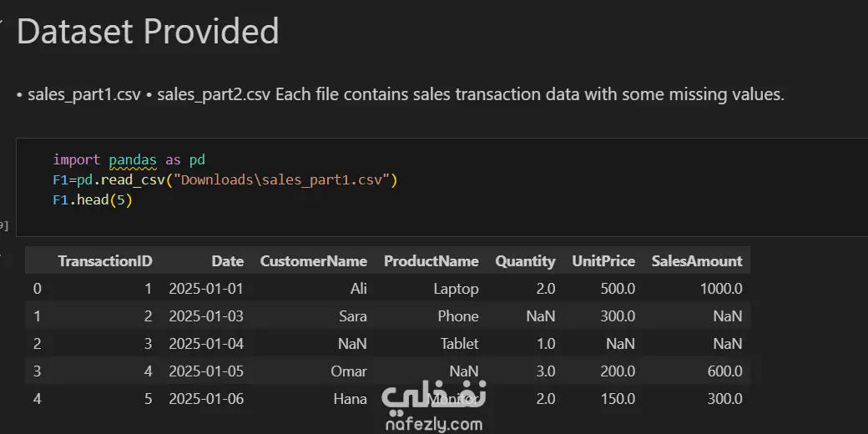Click the pd.read_csv code line
This screenshot has width=868, height=434.
(x=225, y=179)
